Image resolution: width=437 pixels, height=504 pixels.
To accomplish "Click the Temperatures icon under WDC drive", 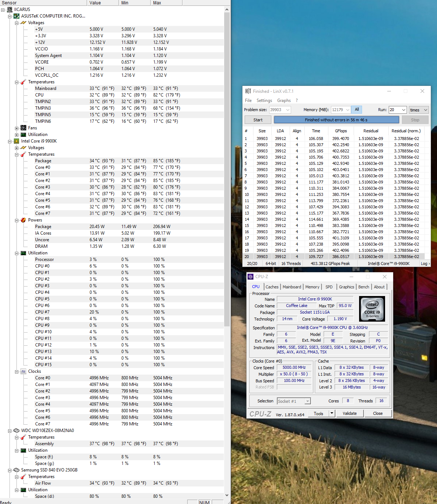I will pos(23,437).
